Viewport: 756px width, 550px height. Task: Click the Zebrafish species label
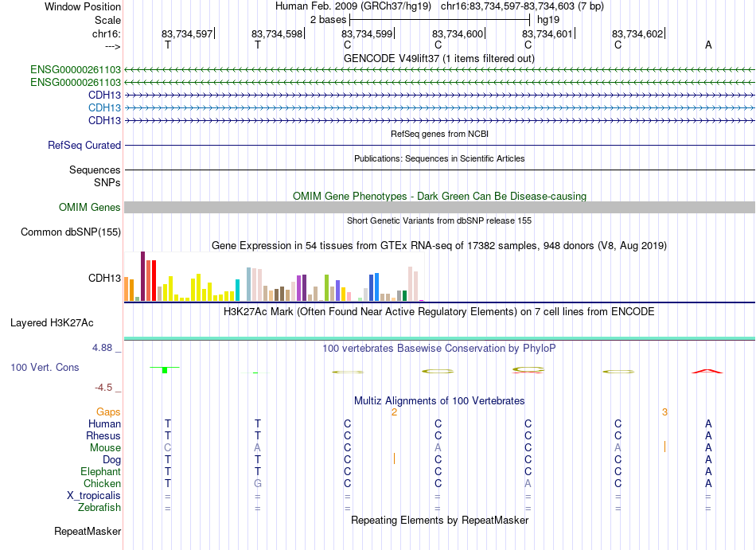pyautogui.click(x=99, y=507)
